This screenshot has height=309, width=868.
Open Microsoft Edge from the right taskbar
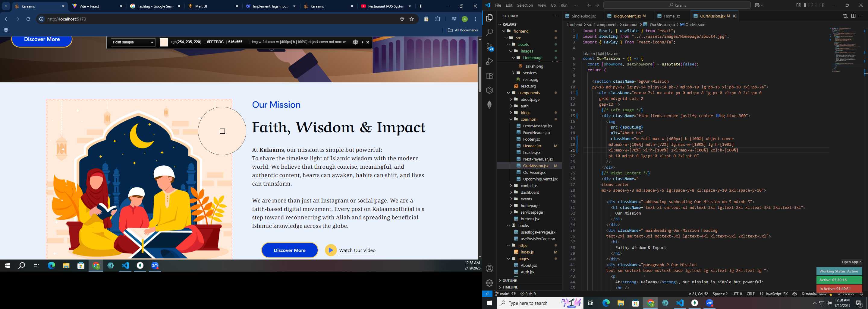coord(606,303)
